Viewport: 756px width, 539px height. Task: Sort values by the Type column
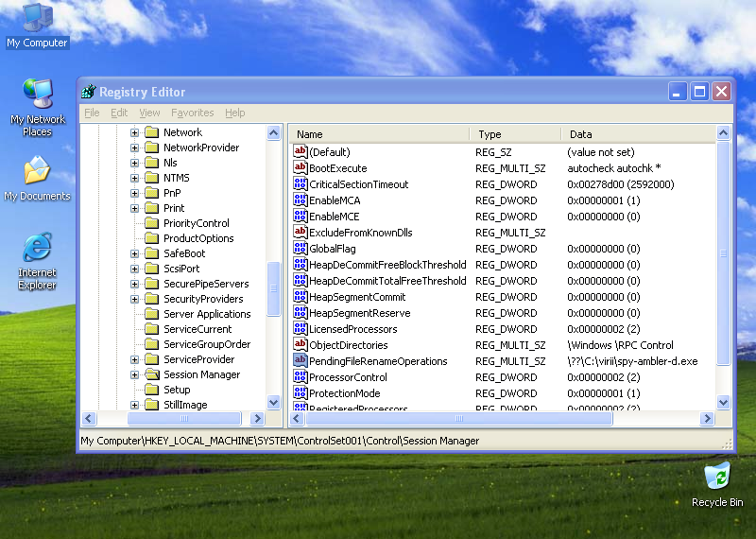point(515,134)
